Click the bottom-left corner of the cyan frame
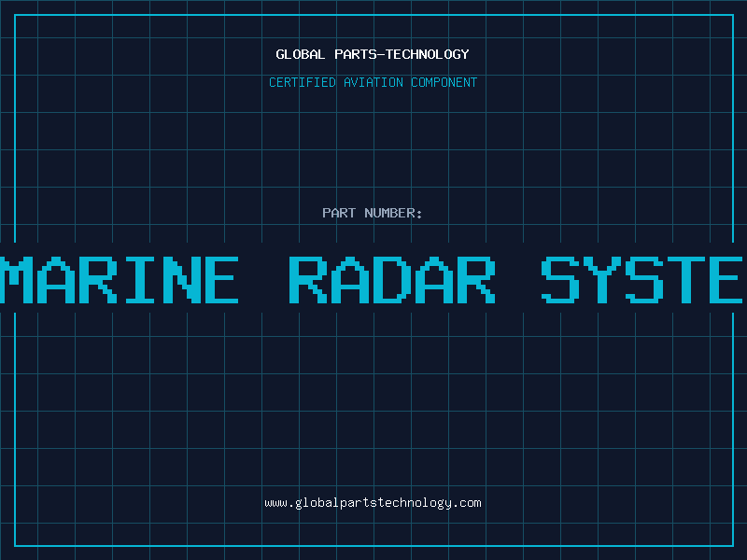 coord(15,545)
